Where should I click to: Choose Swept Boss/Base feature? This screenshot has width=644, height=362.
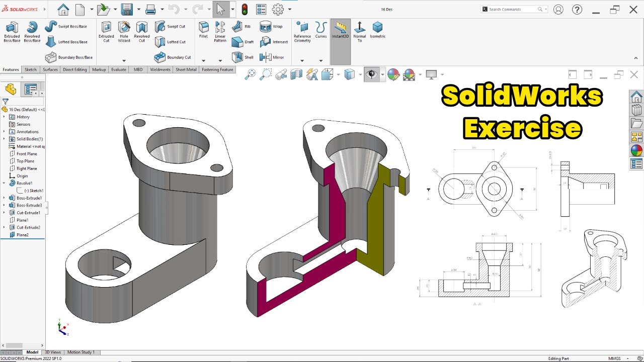point(66,26)
